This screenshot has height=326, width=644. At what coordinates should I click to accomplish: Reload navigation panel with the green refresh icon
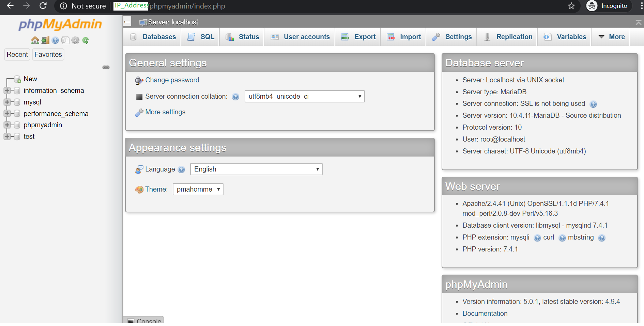point(86,40)
